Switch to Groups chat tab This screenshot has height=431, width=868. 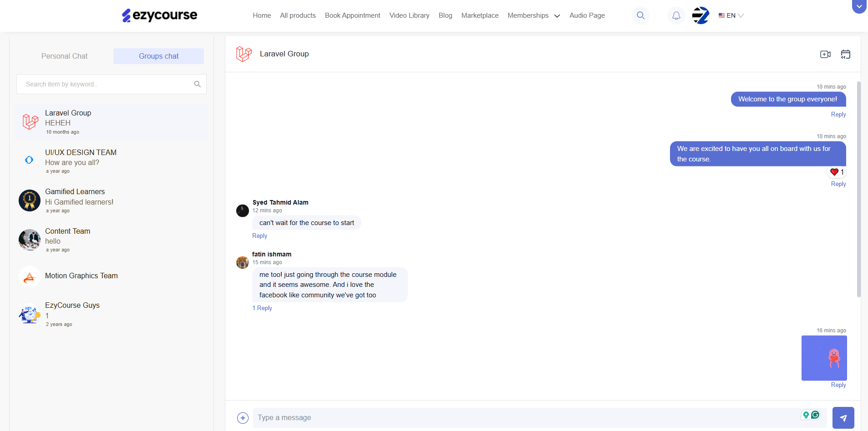(158, 56)
